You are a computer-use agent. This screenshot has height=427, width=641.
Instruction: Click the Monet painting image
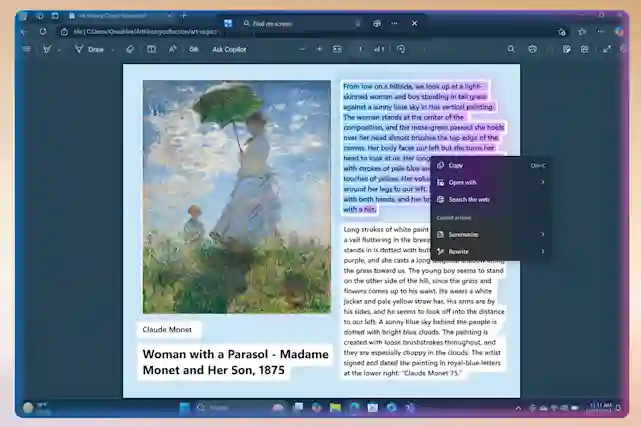(x=237, y=197)
